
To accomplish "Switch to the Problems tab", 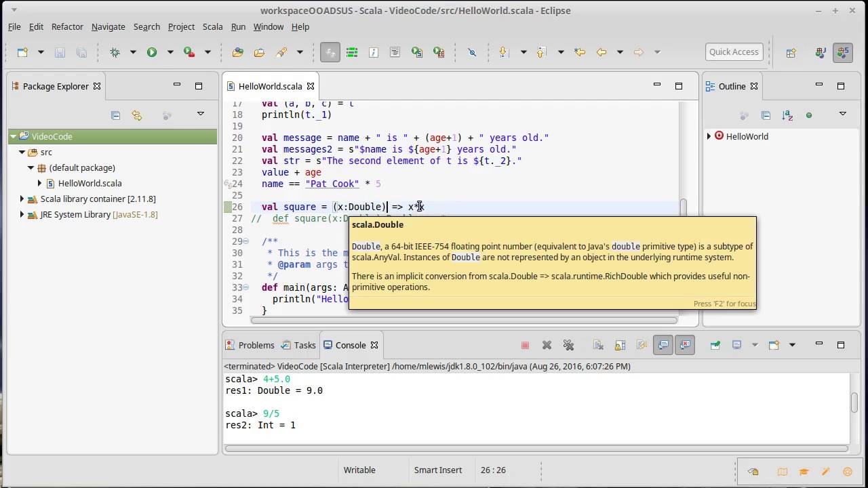I will 250,345.
